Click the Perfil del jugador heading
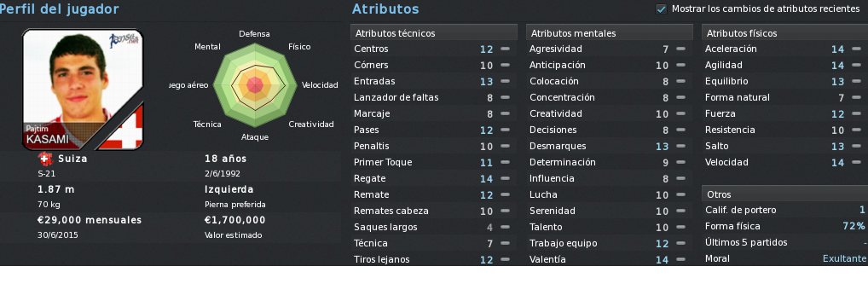This screenshot has width=868, height=307. pyautogui.click(x=59, y=9)
